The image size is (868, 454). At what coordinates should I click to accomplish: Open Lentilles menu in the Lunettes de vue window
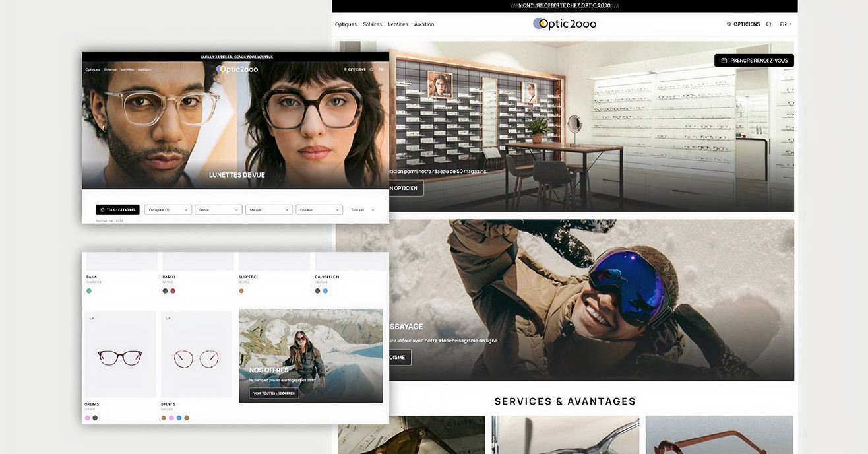coord(127,69)
